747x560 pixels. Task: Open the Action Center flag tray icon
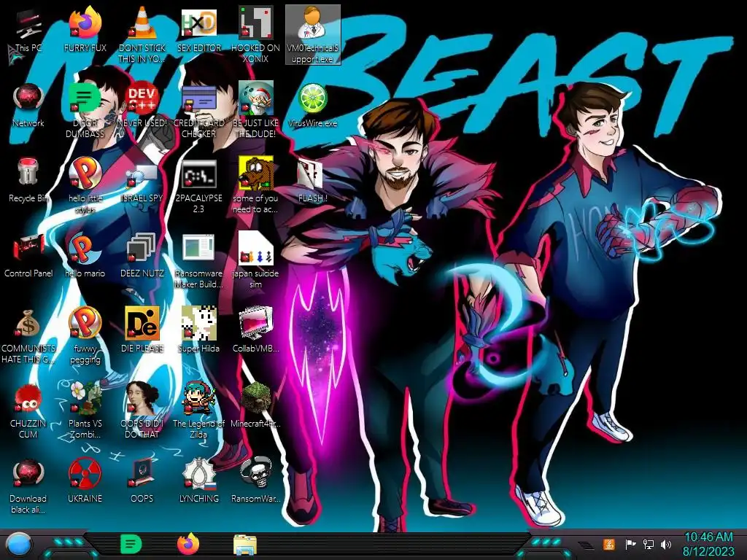coord(630,544)
